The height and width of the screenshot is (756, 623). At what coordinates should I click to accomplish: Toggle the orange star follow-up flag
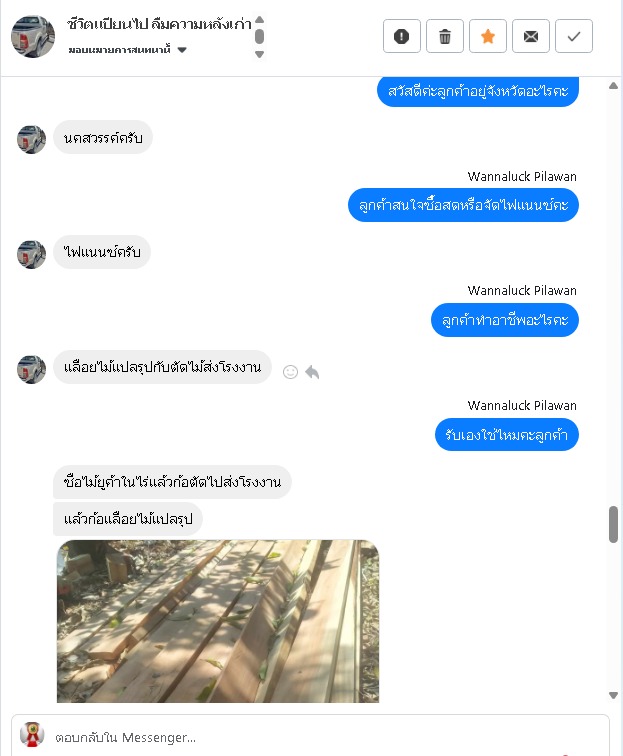(488, 36)
